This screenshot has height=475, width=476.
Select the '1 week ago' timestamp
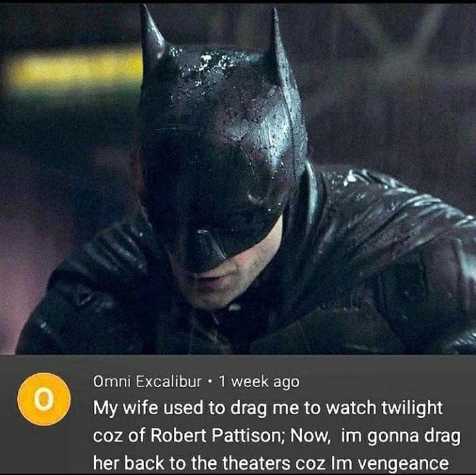point(259,383)
